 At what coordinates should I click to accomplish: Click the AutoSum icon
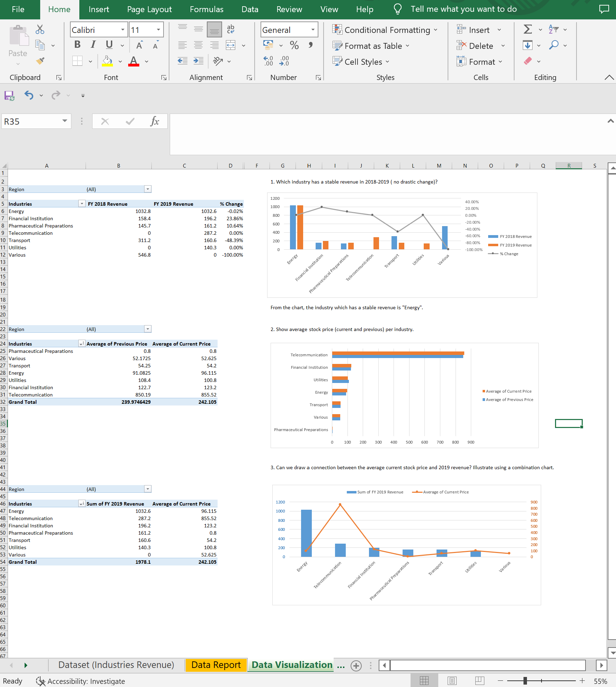point(527,29)
